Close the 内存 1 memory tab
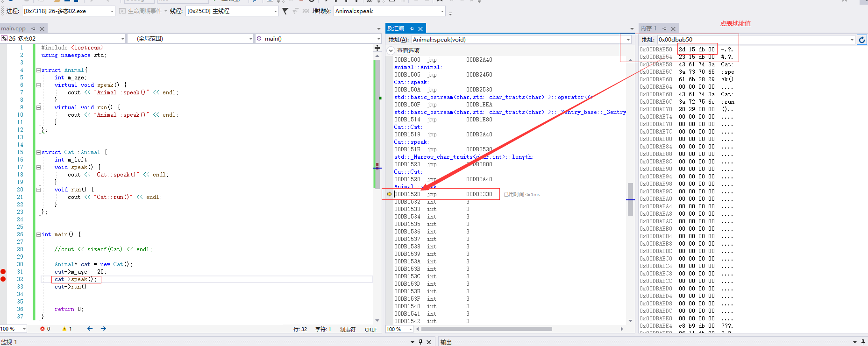This screenshot has width=868, height=346. [x=673, y=28]
